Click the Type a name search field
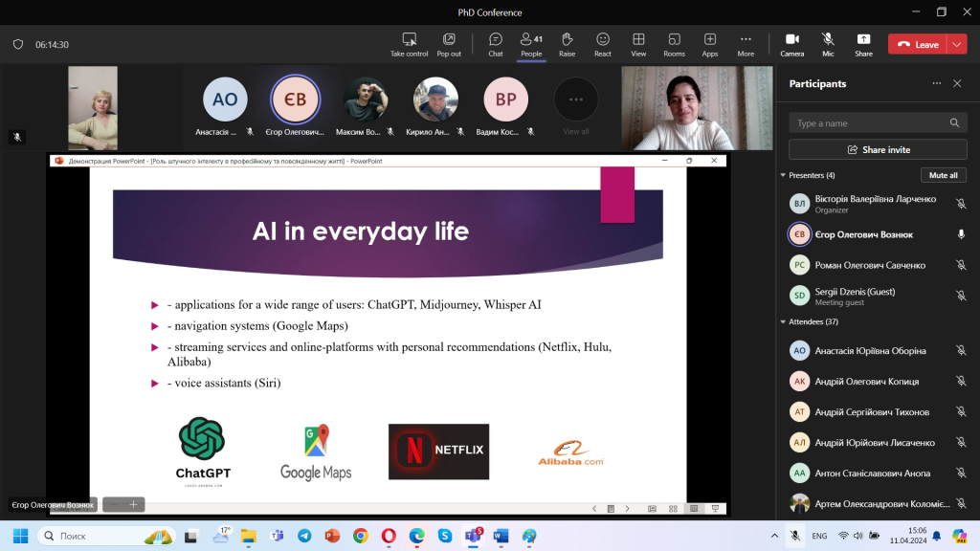This screenshot has height=551, width=980. click(869, 123)
